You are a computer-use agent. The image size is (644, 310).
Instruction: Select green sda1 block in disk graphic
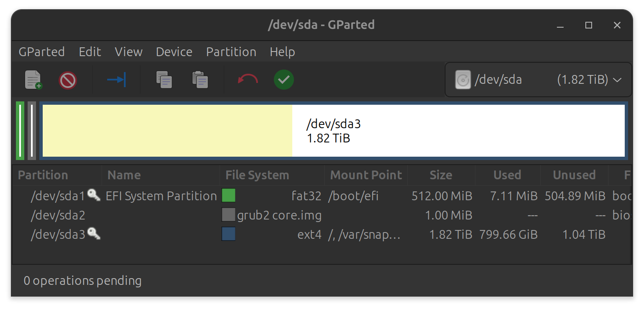[x=20, y=131]
